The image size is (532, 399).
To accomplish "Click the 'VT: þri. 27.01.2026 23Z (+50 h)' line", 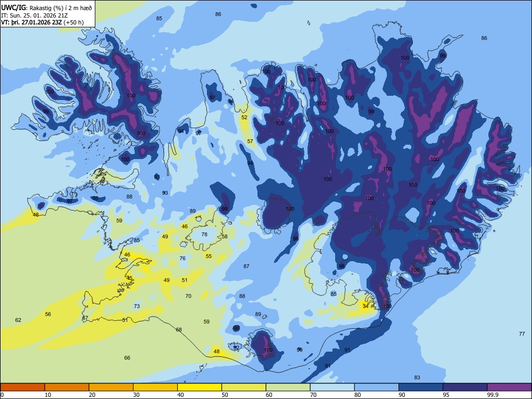I will click(43, 22).
